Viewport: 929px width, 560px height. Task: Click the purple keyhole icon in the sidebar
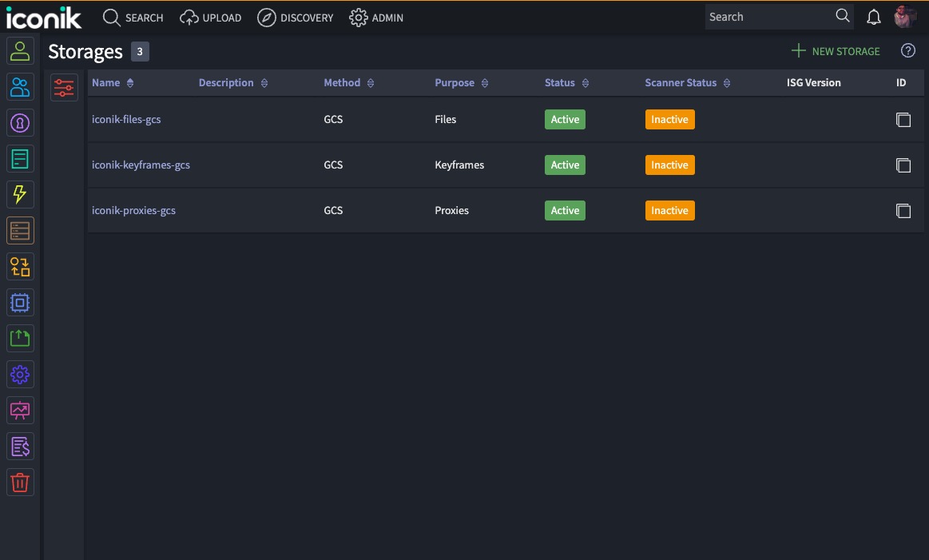coord(20,122)
